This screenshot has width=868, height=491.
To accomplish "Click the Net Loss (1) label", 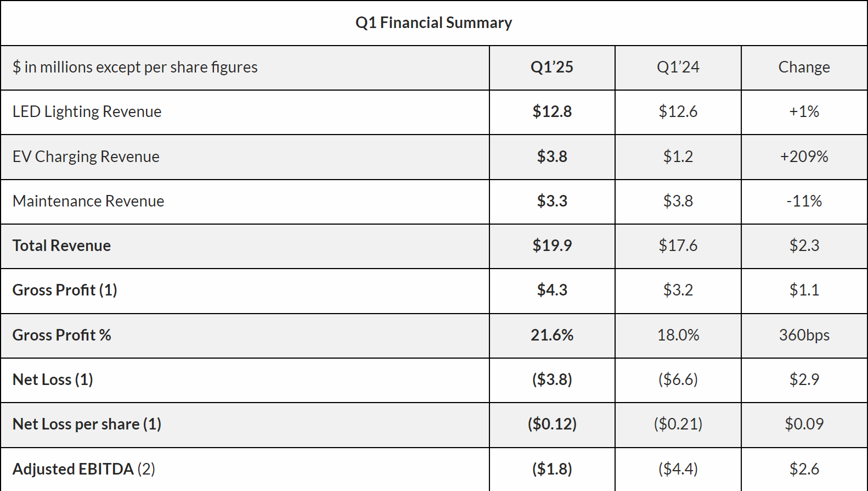I will coord(53,380).
